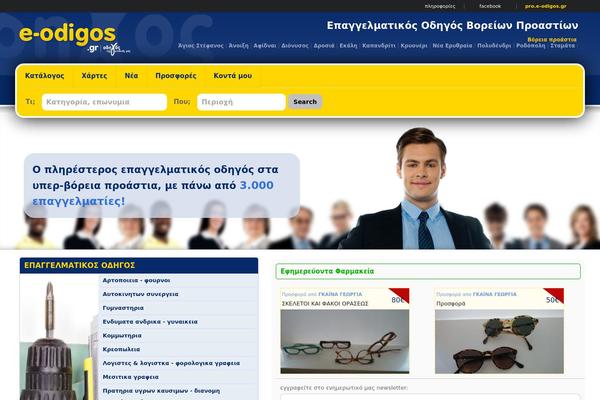This screenshot has height=400, width=600.
Task: Select Ροδόπολη area link
Action: [530, 46]
